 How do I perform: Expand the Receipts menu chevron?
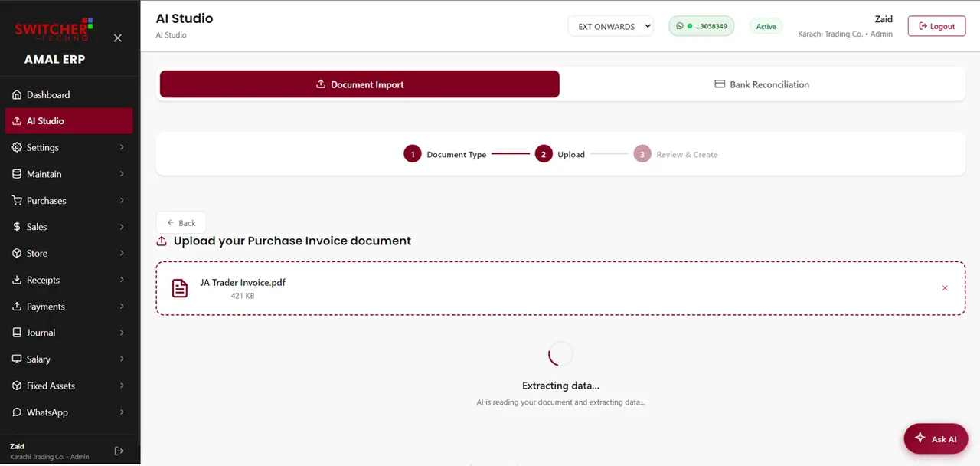(122, 281)
